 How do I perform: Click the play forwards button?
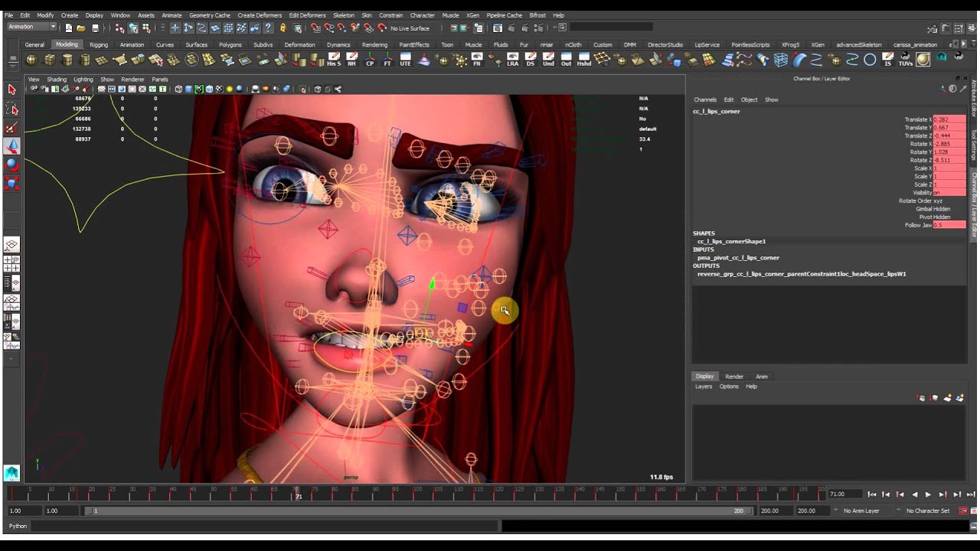pos(929,494)
